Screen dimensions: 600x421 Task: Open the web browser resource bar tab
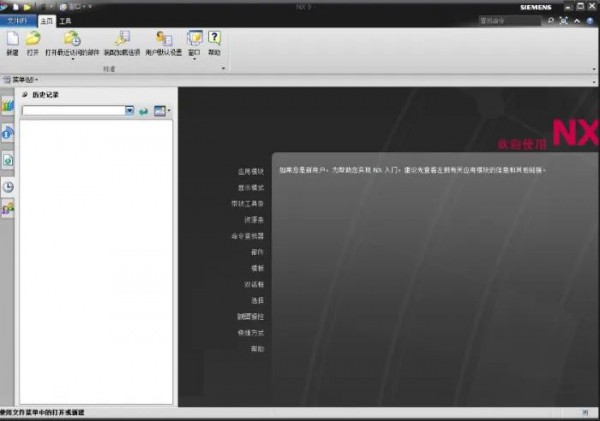coord(8,160)
